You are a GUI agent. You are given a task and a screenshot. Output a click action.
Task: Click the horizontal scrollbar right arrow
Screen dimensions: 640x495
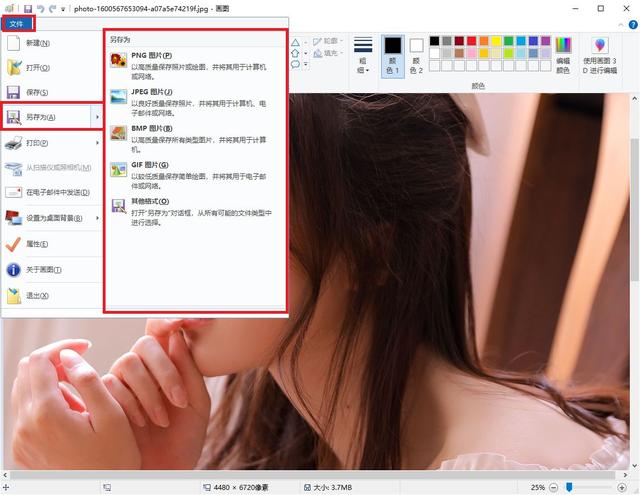point(625,475)
